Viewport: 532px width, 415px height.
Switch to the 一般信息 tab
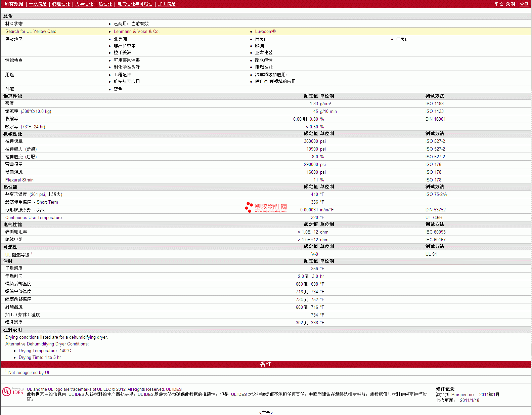click(38, 4)
